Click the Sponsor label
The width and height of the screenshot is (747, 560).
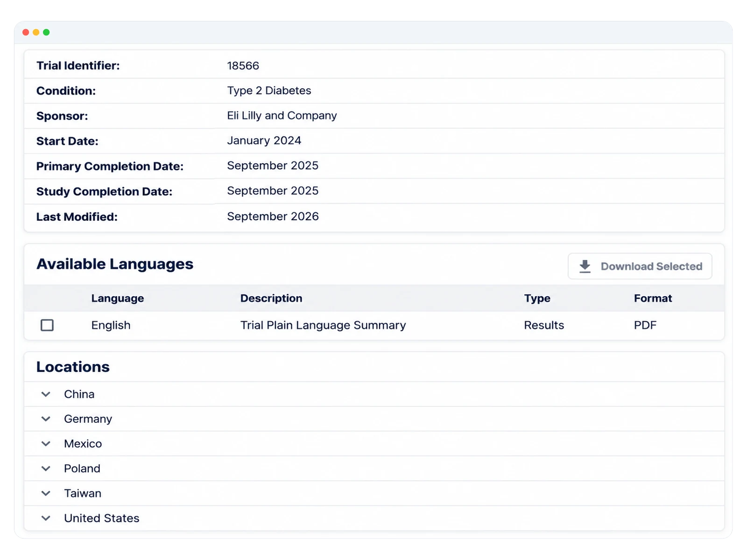(62, 116)
